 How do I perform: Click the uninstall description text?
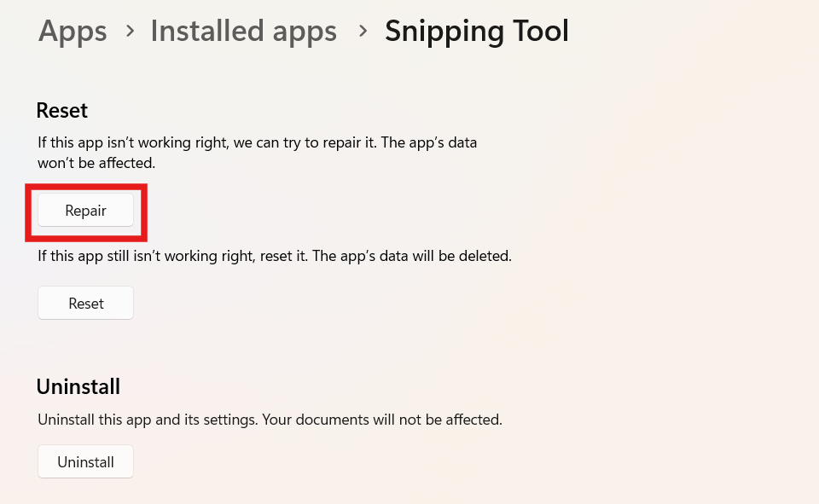tap(269, 419)
